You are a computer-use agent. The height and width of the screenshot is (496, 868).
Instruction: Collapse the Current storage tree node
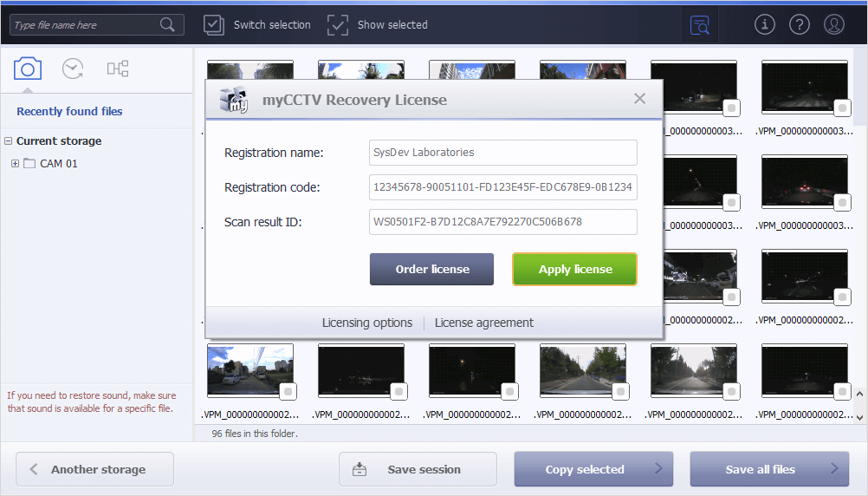pos(9,140)
